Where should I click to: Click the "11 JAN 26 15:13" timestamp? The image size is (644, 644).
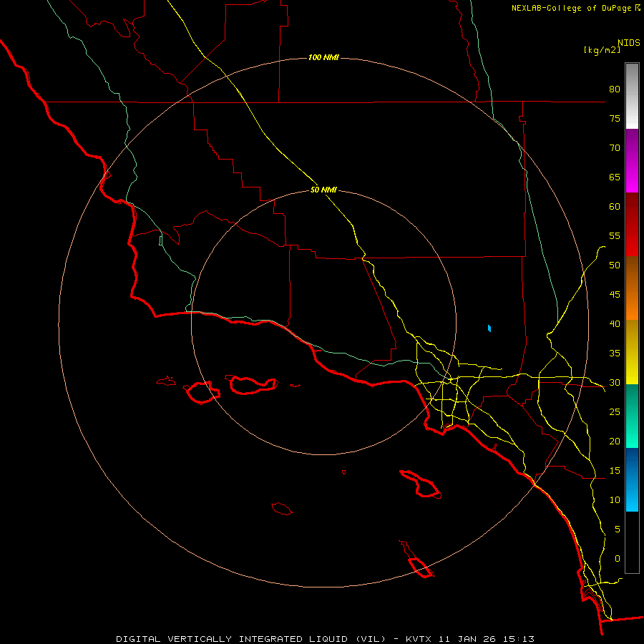(x=487, y=639)
